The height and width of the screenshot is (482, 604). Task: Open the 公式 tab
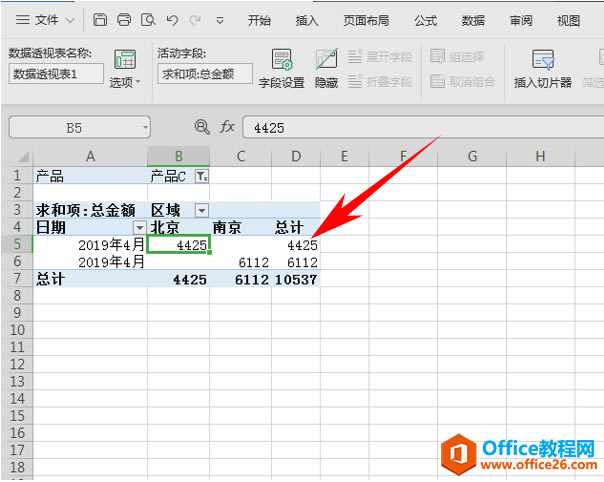pos(426,20)
